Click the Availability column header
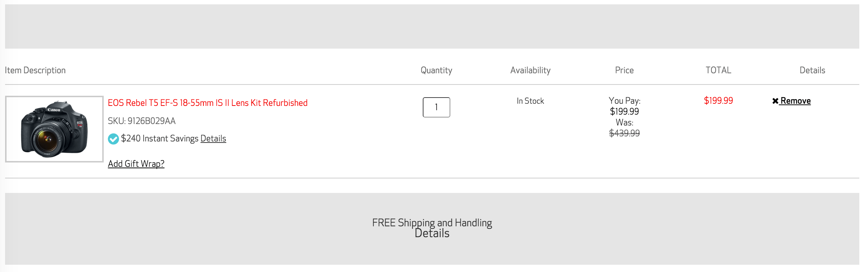 [x=530, y=70]
